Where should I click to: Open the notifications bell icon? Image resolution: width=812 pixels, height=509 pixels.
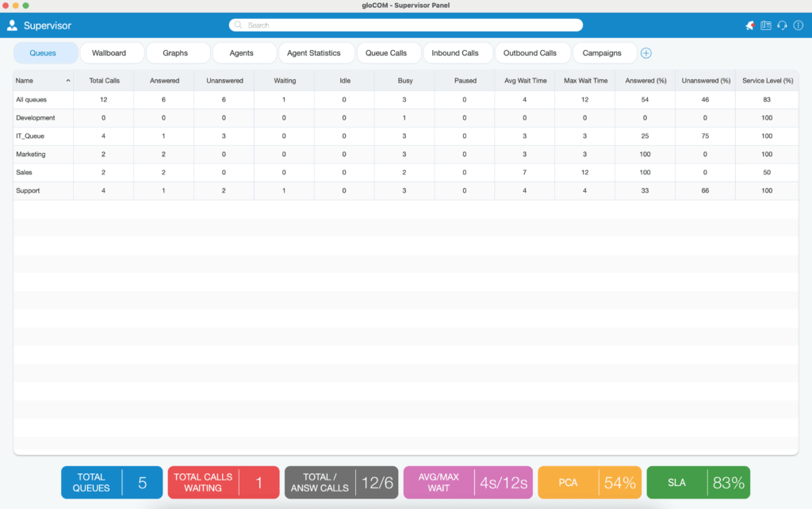pos(749,25)
